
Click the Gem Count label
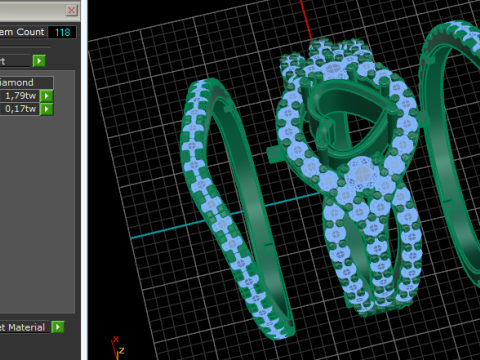click(x=22, y=32)
